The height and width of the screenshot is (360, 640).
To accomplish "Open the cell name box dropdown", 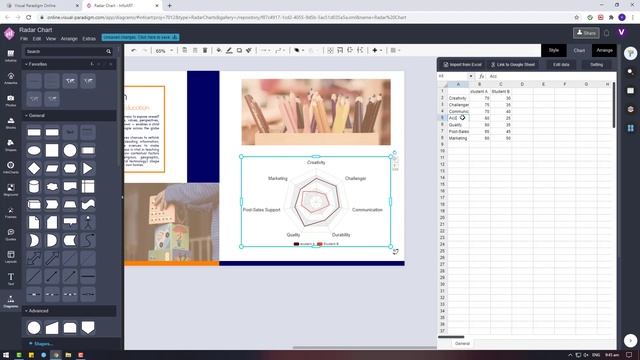I will click(x=471, y=76).
